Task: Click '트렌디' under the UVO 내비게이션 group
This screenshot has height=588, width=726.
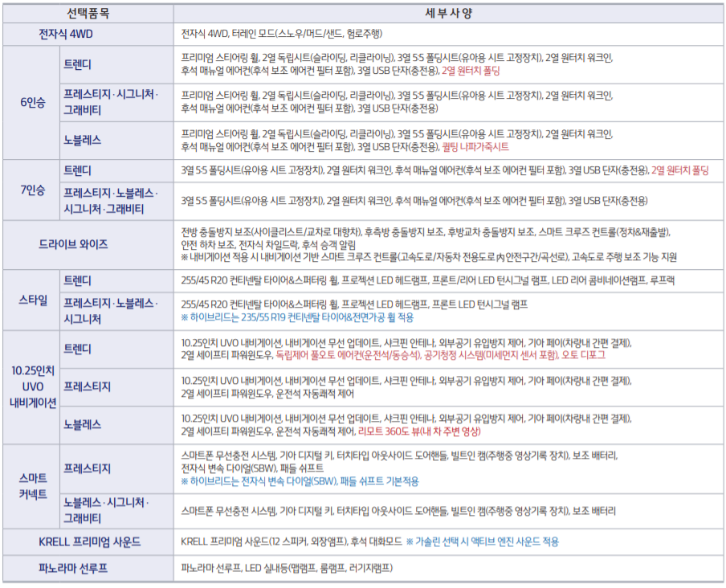Action: coord(78,349)
